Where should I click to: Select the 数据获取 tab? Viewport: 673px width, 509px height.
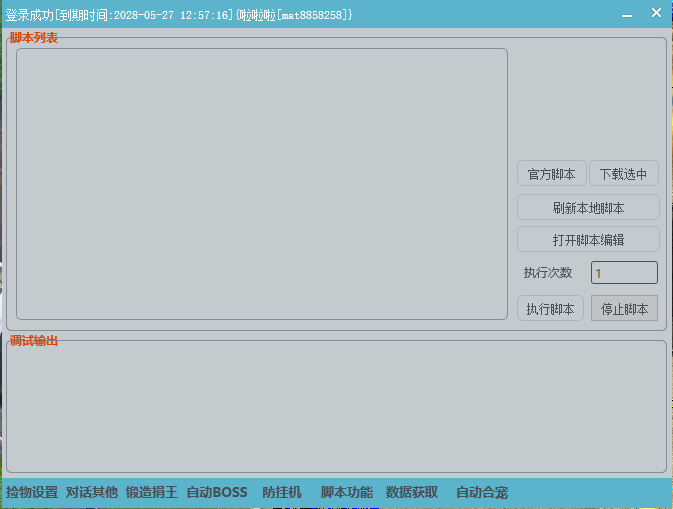tap(412, 492)
